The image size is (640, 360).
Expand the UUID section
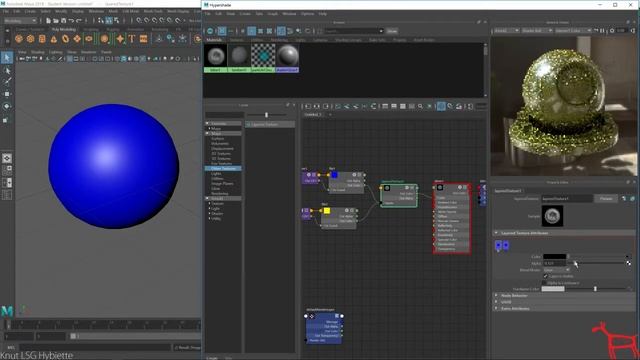(497, 302)
